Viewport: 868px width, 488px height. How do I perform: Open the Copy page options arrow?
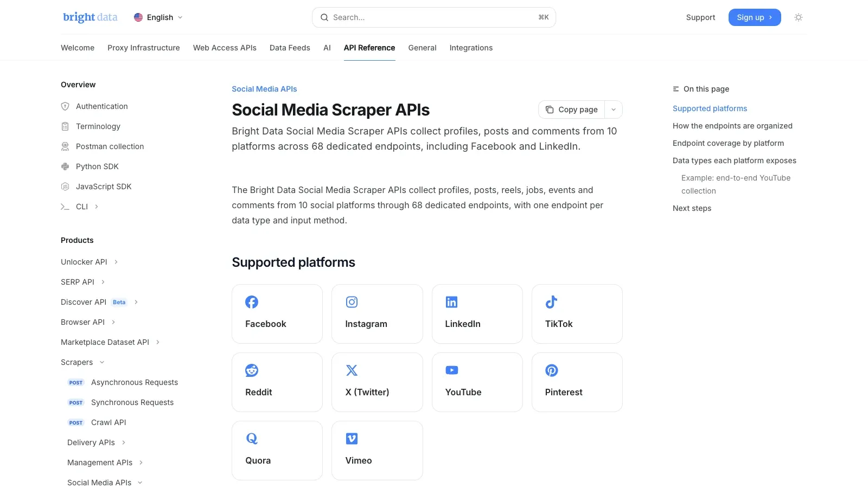point(614,110)
